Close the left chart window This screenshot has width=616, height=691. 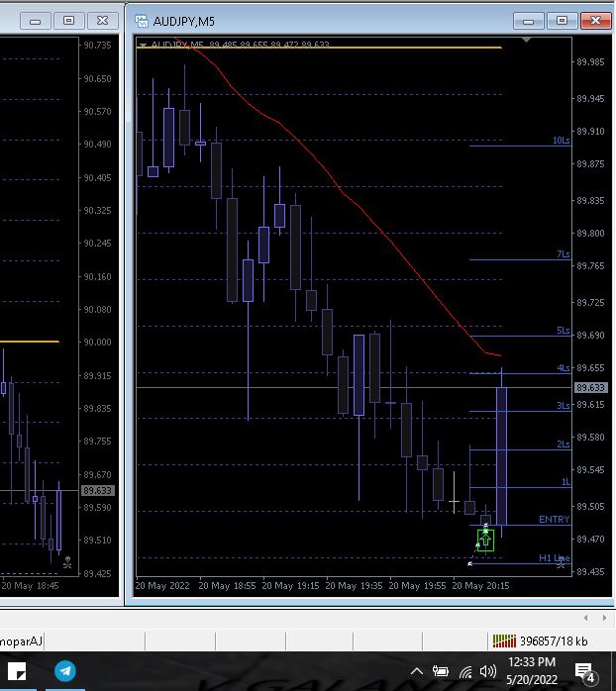[103, 21]
